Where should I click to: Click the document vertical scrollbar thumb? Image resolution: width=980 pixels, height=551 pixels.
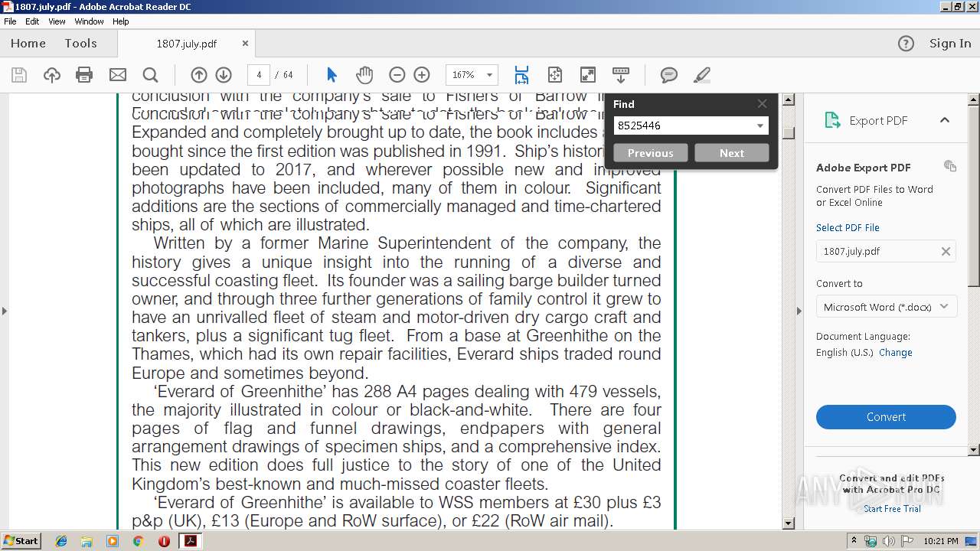(788, 132)
